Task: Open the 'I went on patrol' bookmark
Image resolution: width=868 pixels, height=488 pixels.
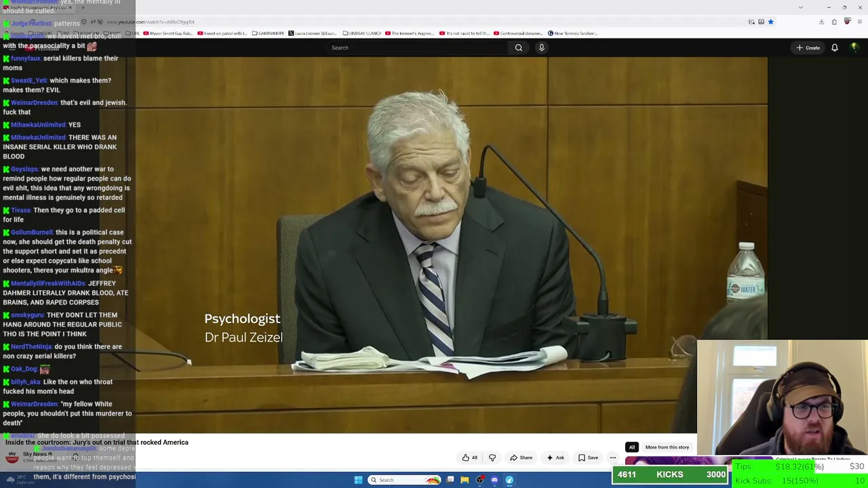Action: [222, 33]
